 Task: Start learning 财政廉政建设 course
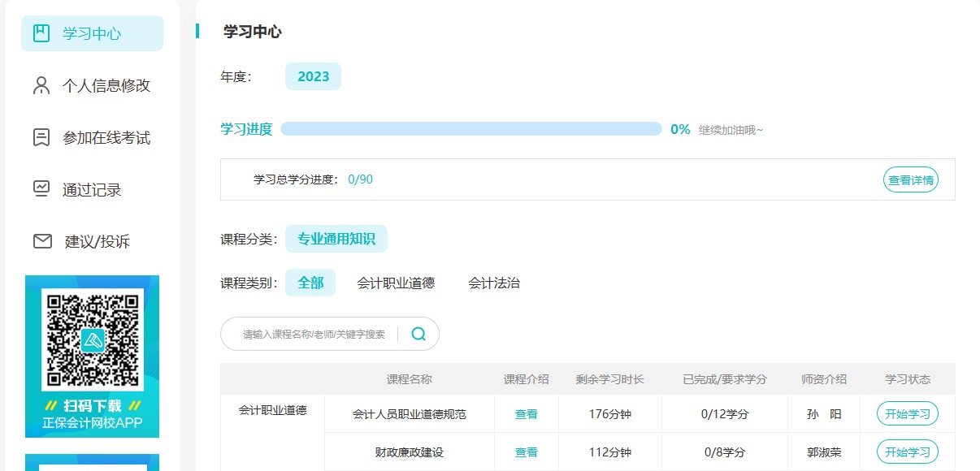(907, 452)
